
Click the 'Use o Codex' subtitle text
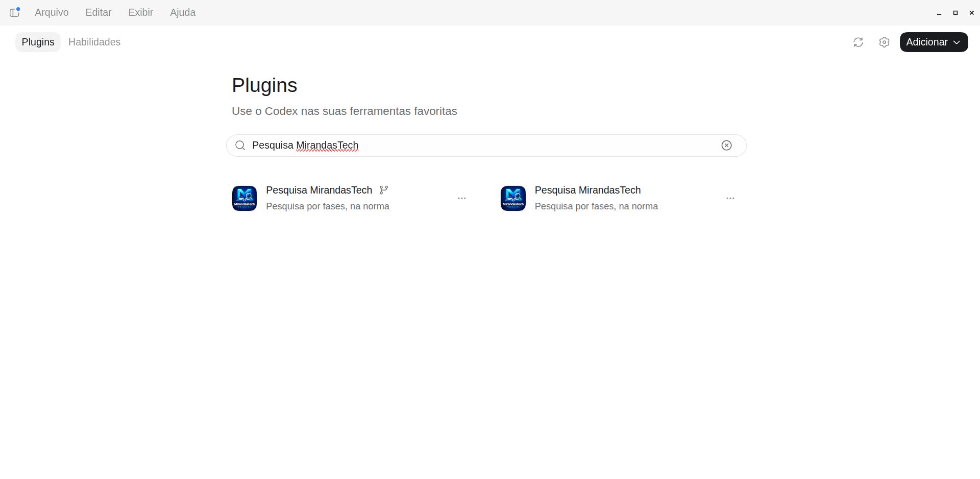click(x=345, y=111)
